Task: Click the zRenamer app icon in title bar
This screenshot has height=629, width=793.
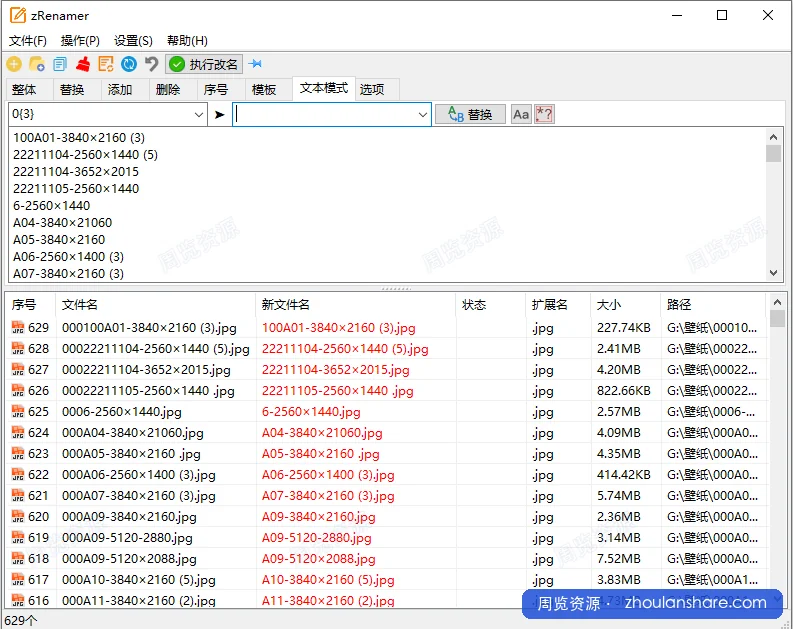Action: [x=18, y=15]
